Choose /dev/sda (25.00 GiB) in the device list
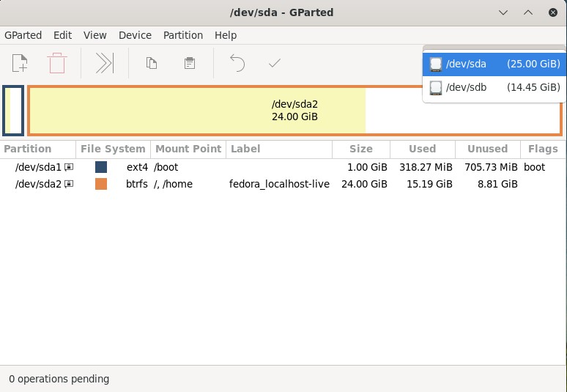The width and height of the screenshot is (567, 392). [x=494, y=64]
